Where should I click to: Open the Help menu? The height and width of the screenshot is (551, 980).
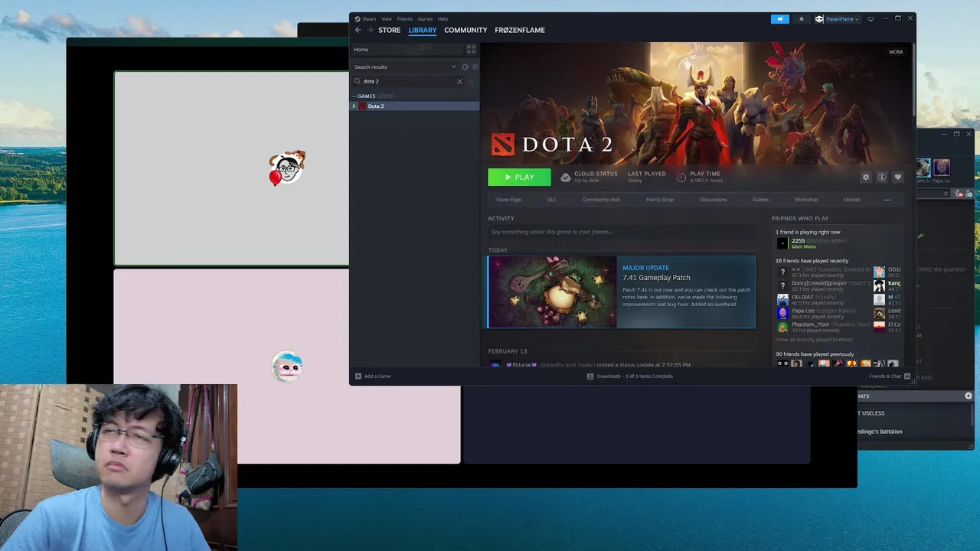(443, 19)
